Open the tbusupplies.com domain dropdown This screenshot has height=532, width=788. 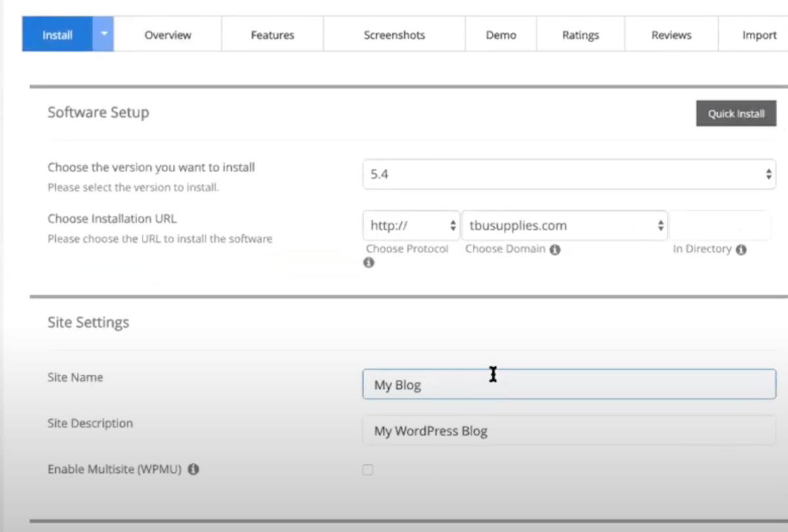point(565,226)
